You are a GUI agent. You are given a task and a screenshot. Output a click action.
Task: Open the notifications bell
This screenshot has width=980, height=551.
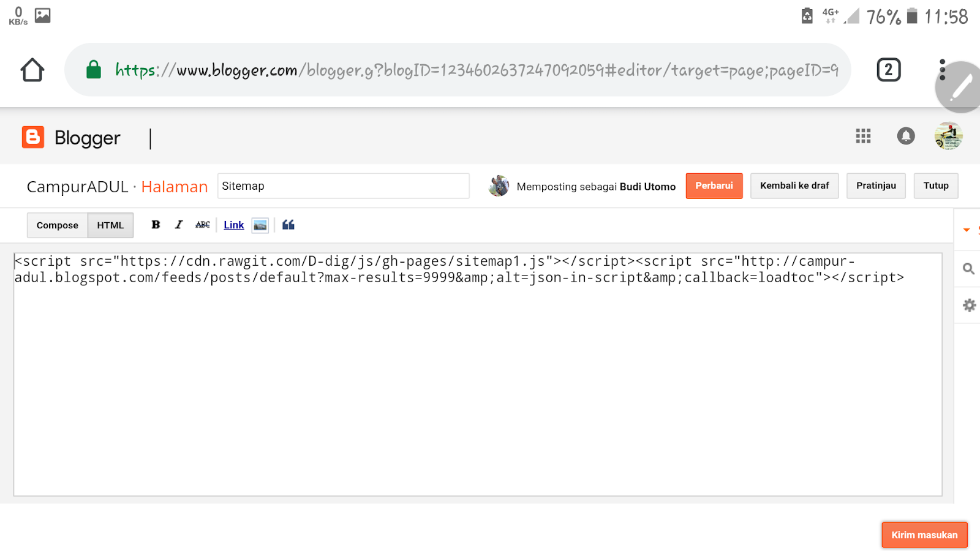point(906,136)
